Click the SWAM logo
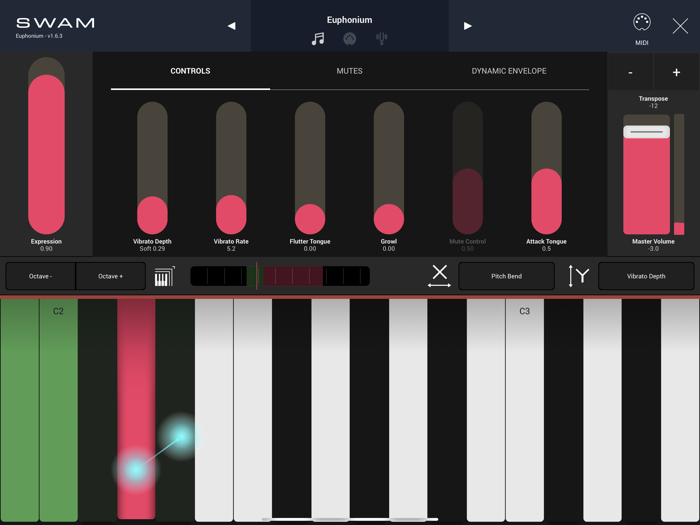Screen dimensions: 700x525 pos(55,23)
